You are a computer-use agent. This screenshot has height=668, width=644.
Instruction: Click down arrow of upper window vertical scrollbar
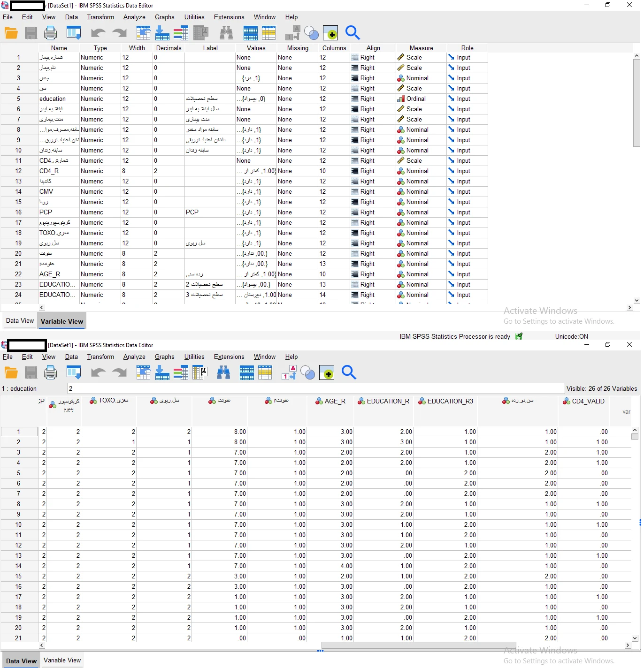coord(636,300)
